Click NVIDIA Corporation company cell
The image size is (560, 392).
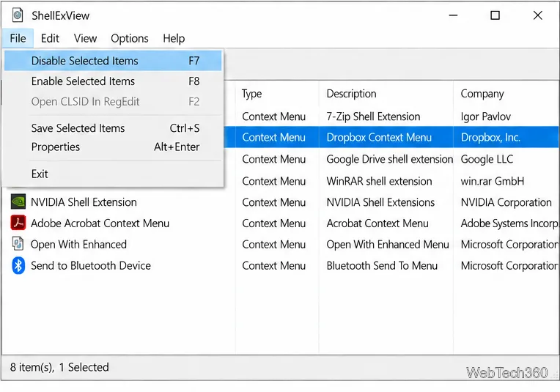tap(506, 202)
